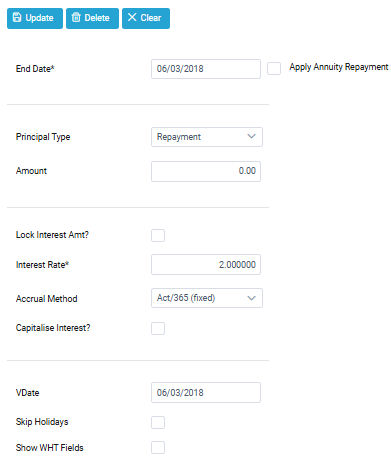Focus the End Date input field

coord(206,69)
